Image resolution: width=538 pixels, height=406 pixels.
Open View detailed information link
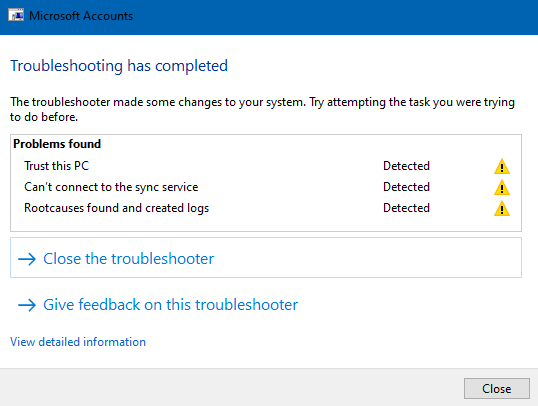tap(78, 342)
